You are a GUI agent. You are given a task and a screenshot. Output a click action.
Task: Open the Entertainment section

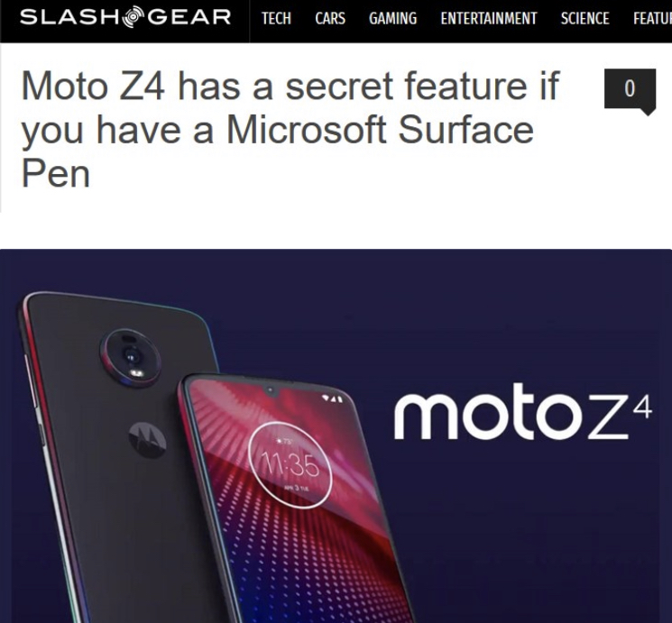coord(489,18)
